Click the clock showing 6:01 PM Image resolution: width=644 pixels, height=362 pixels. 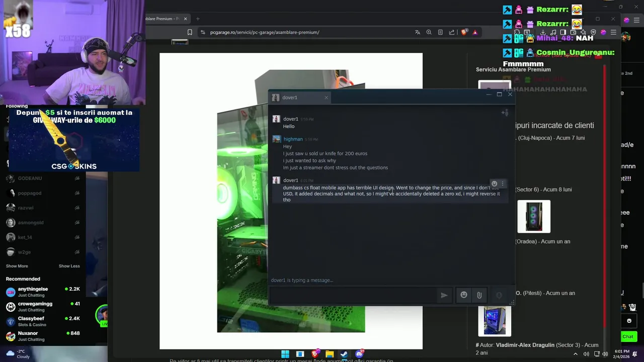pyautogui.click(x=622, y=354)
